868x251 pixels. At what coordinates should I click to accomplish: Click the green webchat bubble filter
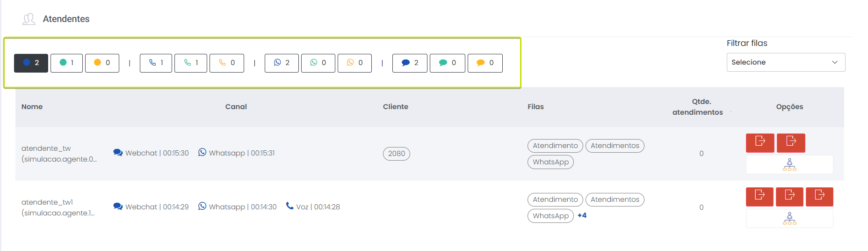(x=447, y=63)
